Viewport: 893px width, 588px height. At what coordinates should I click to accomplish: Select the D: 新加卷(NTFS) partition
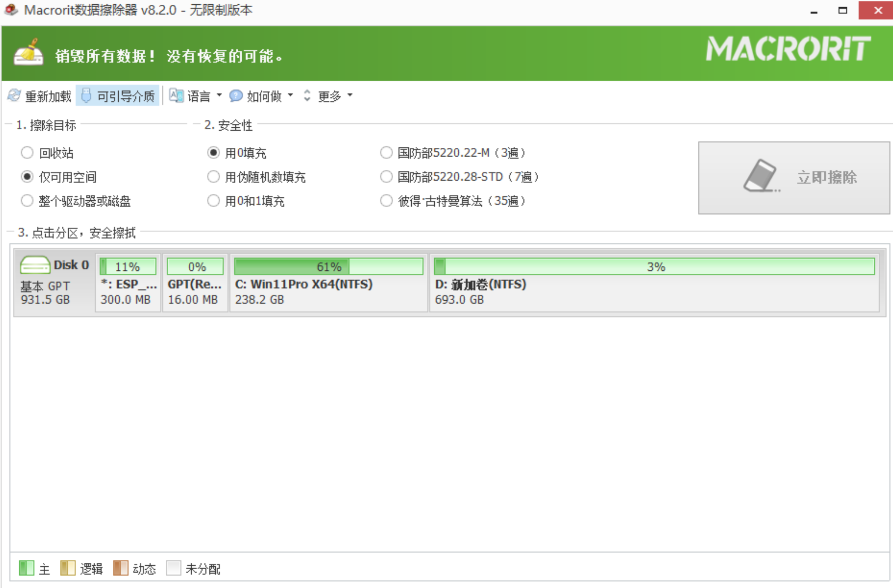tap(654, 283)
